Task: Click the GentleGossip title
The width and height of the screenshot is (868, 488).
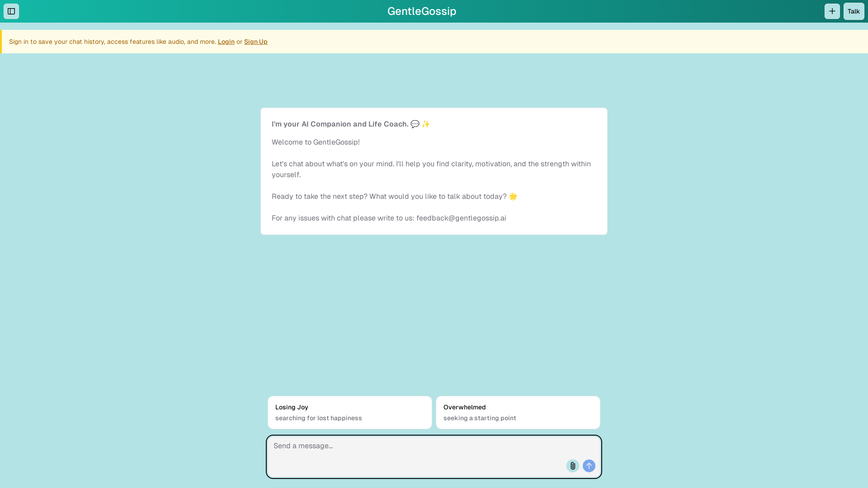Action: pos(422,11)
